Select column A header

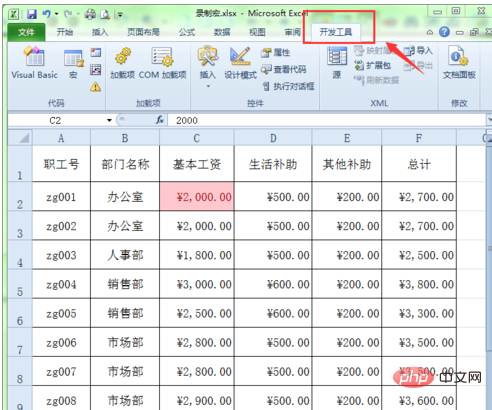(61, 138)
